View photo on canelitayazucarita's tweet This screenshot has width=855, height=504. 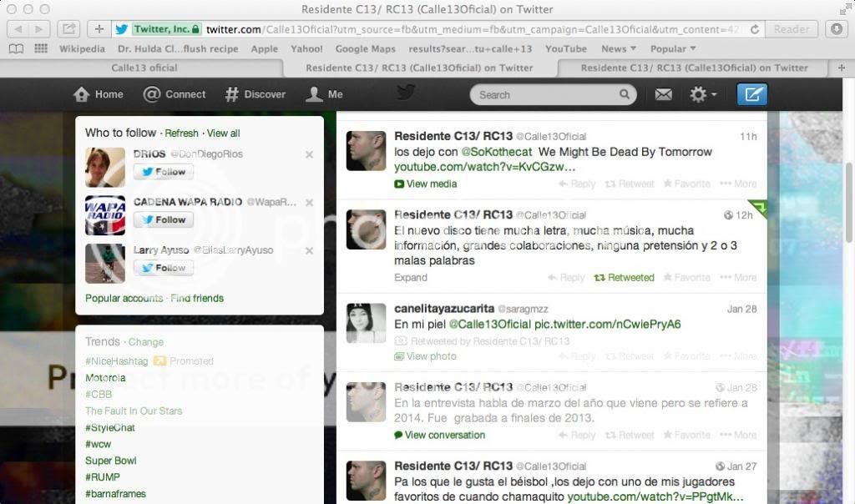click(x=425, y=356)
